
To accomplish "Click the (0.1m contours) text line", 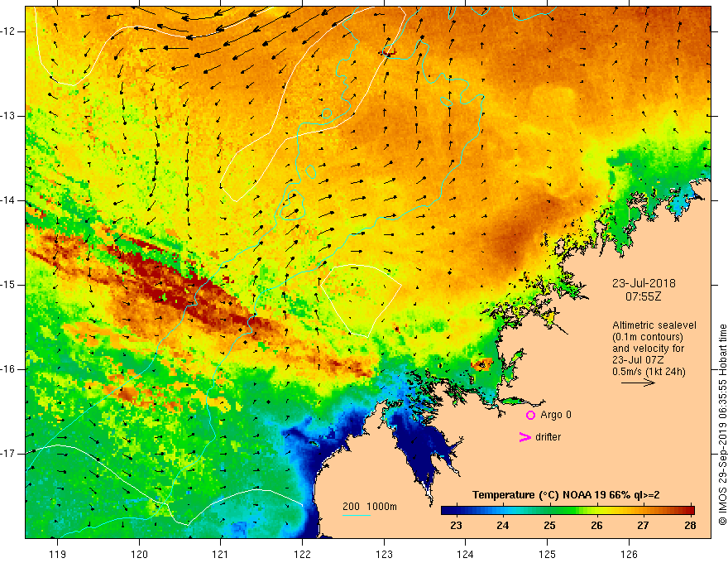I will 648,337.
